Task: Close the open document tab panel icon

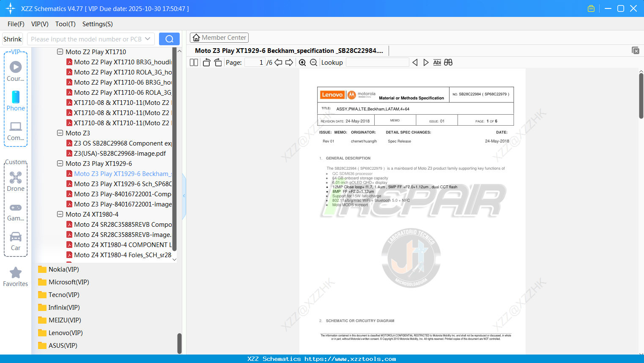Action: [635, 50]
